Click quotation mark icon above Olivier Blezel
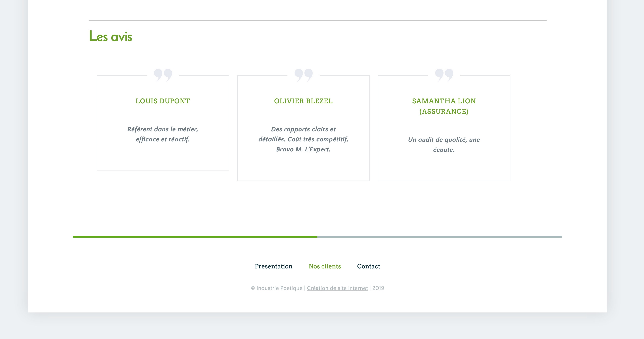This screenshot has height=339, width=644. 304,75
